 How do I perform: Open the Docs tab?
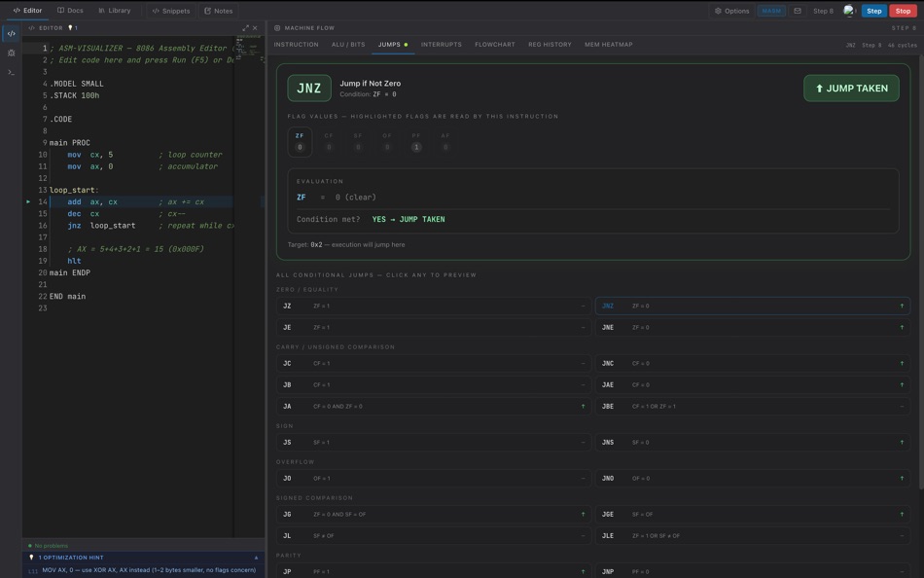coord(70,11)
